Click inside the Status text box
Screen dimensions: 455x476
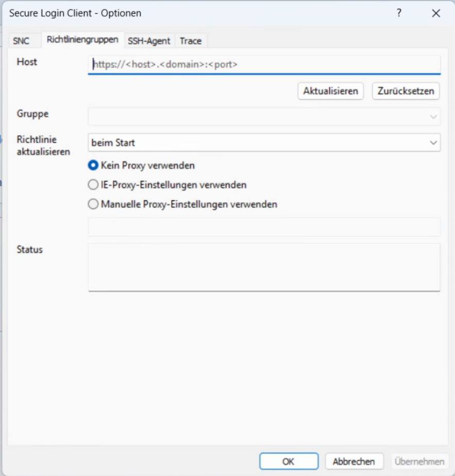pyautogui.click(x=264, y=267)
